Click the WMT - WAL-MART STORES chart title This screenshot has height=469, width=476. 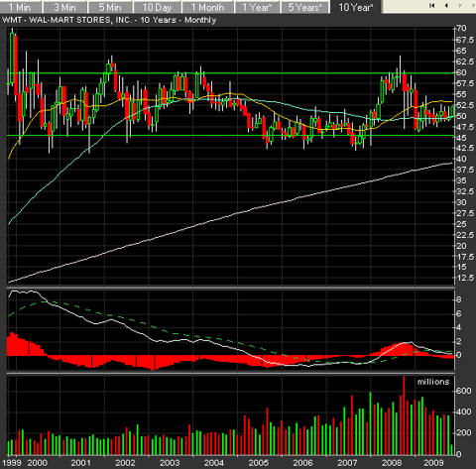(109, 20)
